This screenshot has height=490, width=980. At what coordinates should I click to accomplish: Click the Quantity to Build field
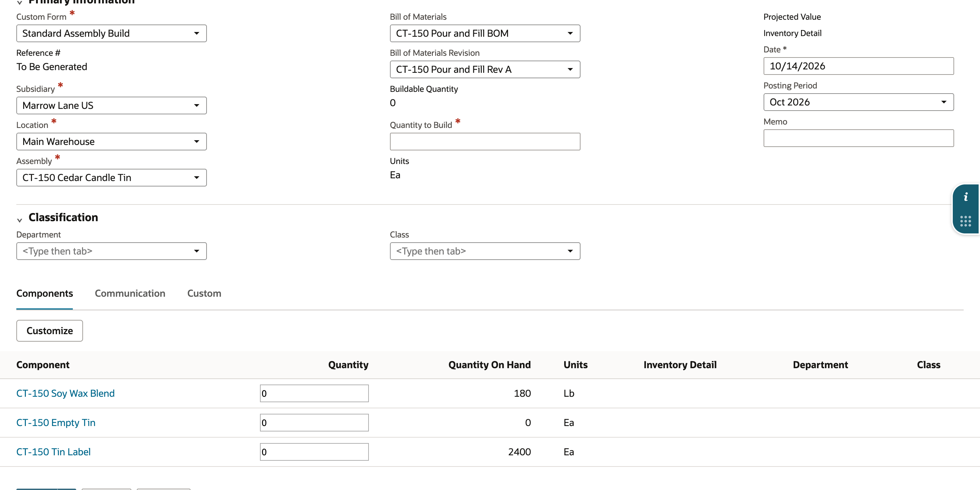(x=485, y=142)
